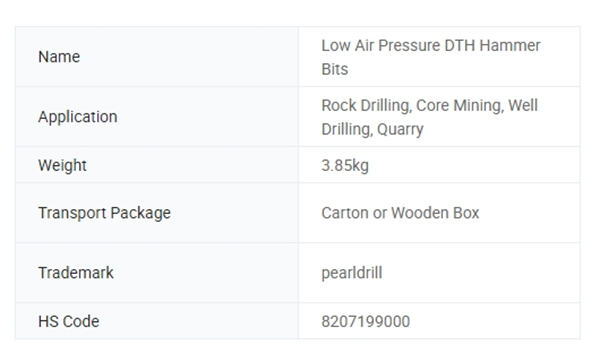Click the word Quarry in the application cell
Image resolution: width=600 pixels, height=362 pixels.
400,129
